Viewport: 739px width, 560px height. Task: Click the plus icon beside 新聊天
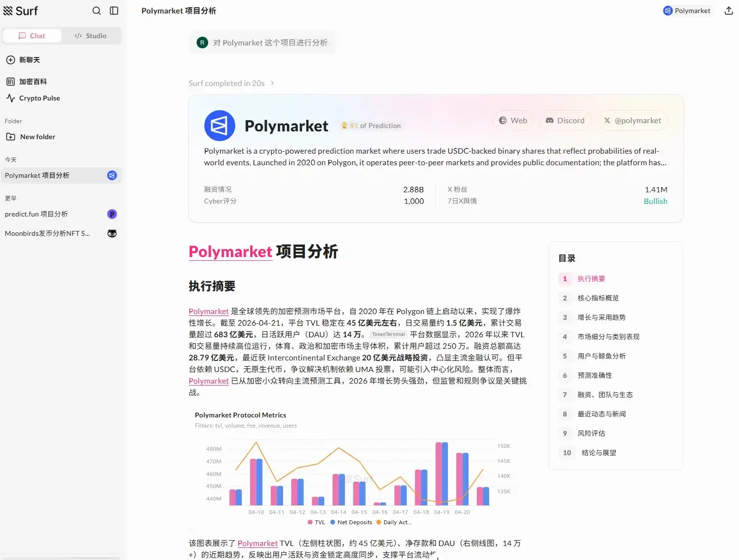(11, 60)
